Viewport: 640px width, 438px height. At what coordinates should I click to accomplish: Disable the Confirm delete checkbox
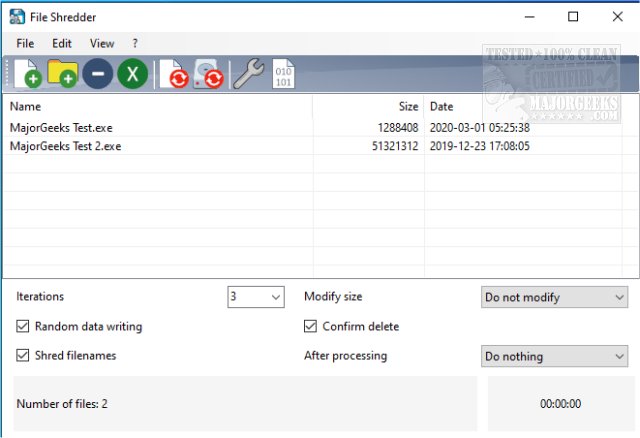pyautogui.click(x=311, y=326)
